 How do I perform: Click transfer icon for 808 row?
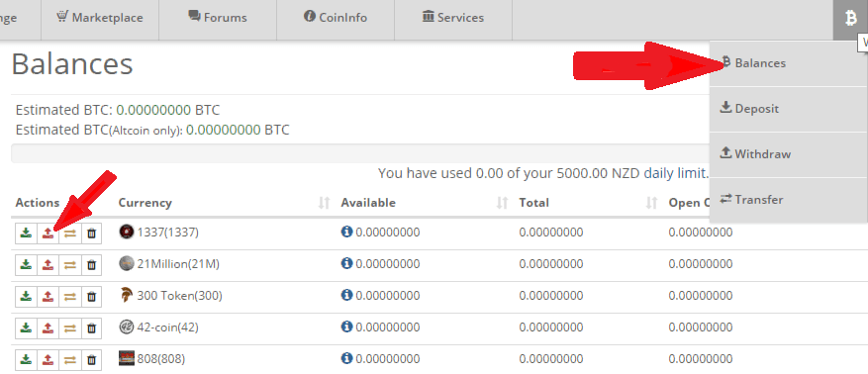point(69,359)
